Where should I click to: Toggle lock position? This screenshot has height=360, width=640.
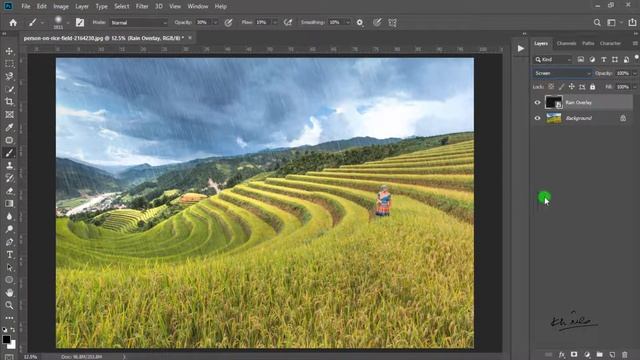571,87
